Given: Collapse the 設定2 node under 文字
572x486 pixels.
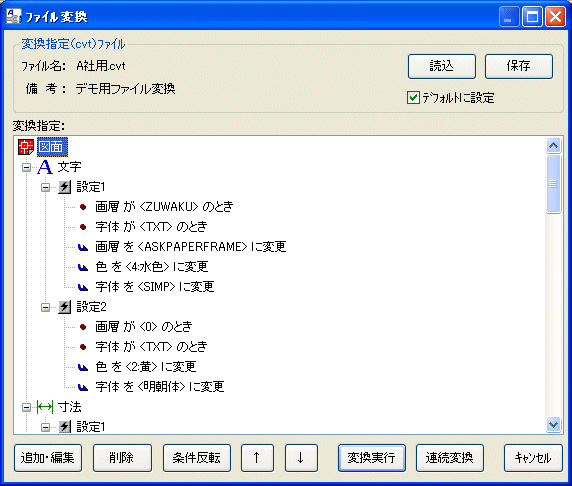Looking at the screenshot, I should click(x=45, y=307).
